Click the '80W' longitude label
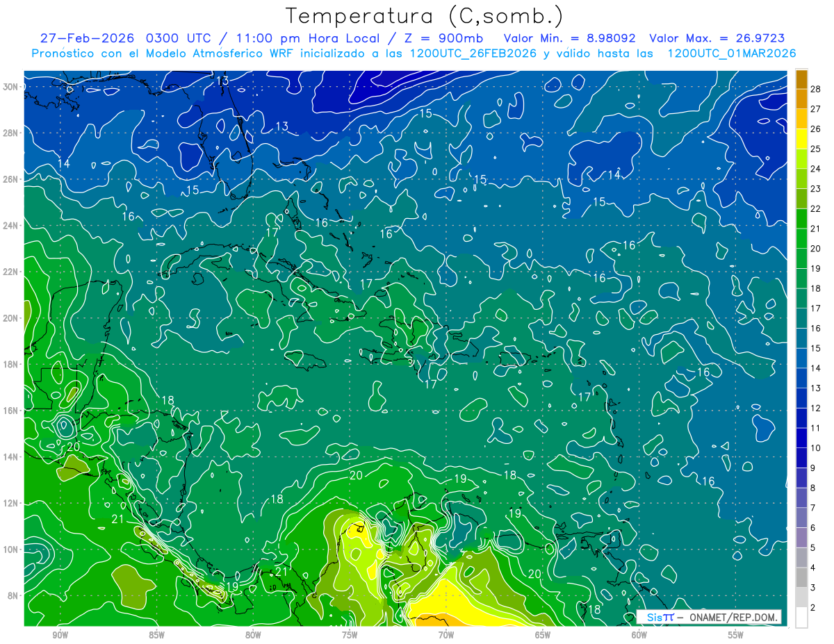This screenshot has height=644, width=834. pos(253,634)
